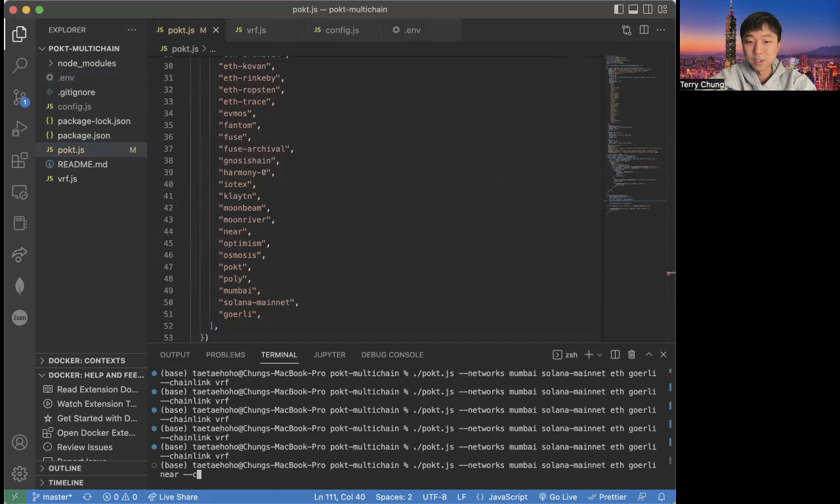Open errors and warnings count in status bar

[x=120, y=497]
